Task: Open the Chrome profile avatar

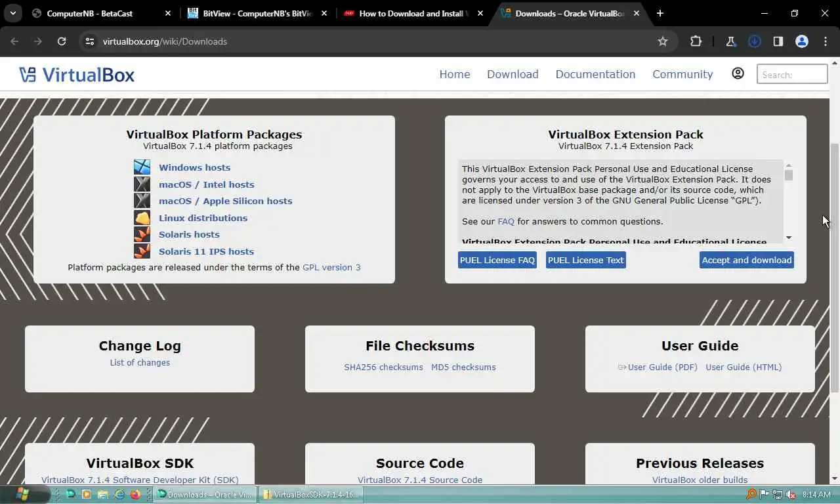Action: point(801,41)
